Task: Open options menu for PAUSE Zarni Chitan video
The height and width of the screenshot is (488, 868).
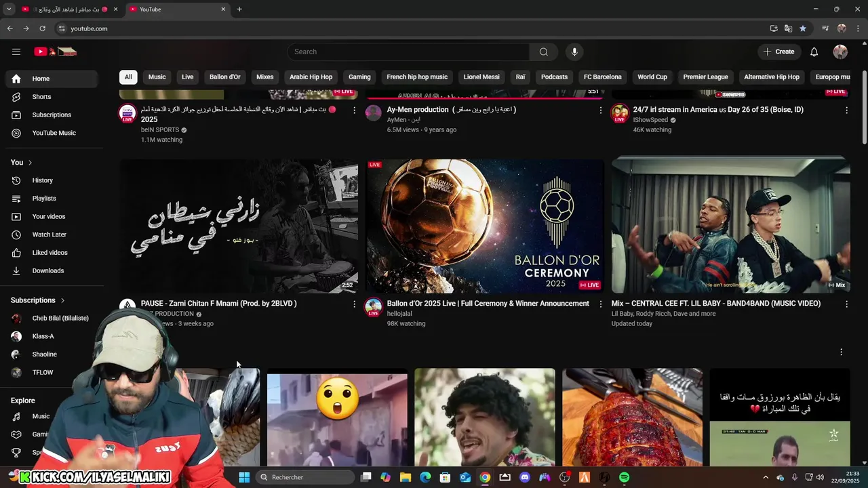Action: (x=354, y=304)
